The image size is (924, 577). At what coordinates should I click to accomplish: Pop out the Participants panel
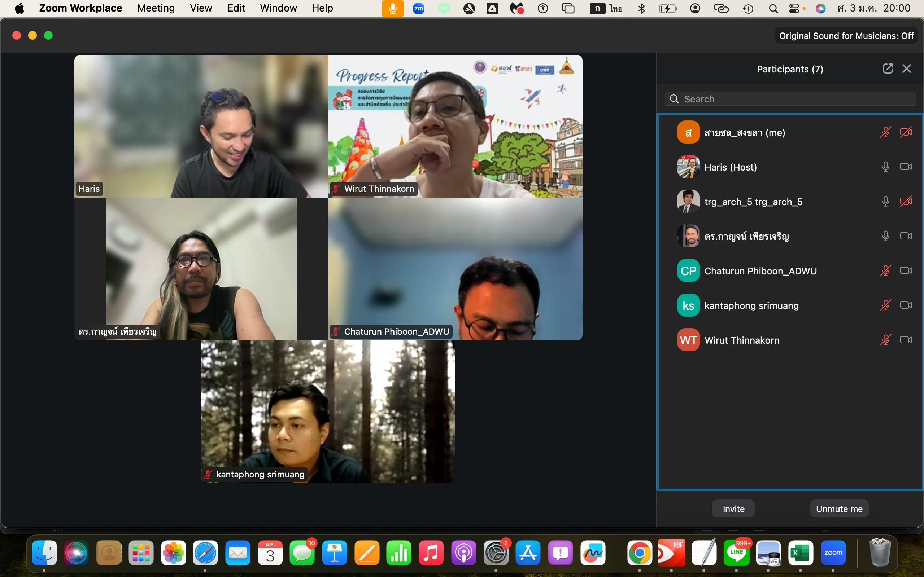(887, 69)
